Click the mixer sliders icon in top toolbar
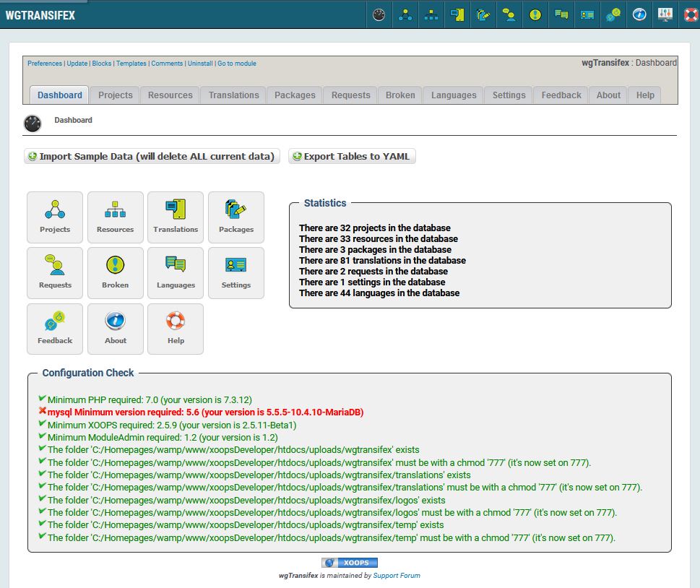Viewport: 700px width, 588px height. (x=665, y=14)
